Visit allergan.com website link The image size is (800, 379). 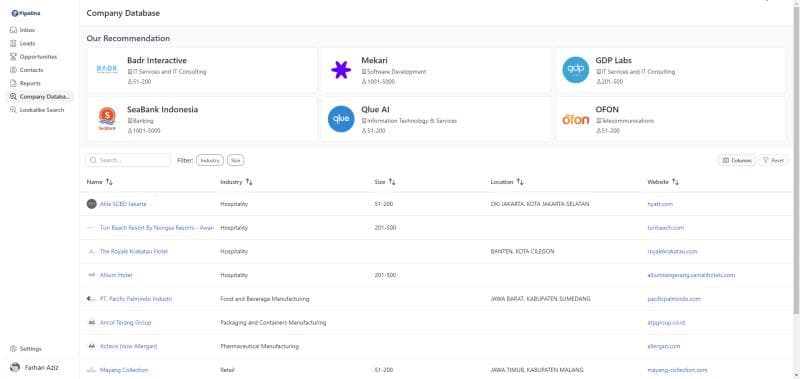click(663, 346)
